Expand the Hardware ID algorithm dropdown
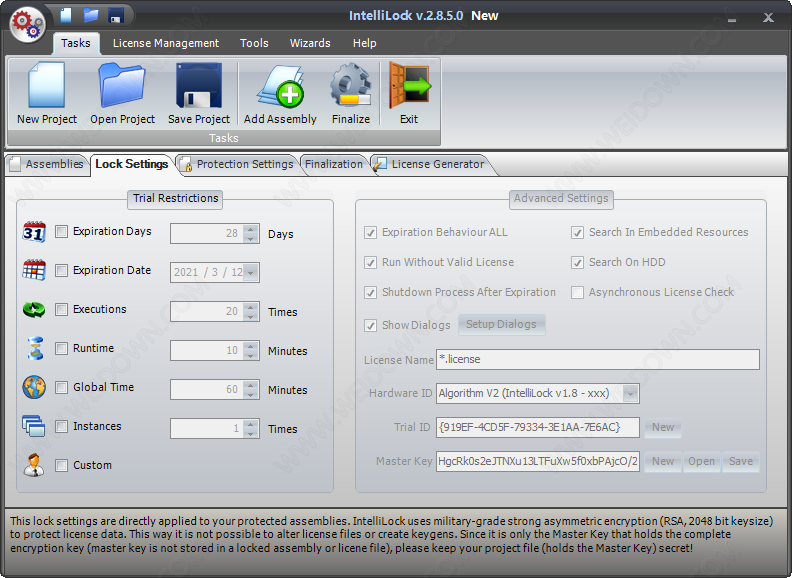 (630, 393)
